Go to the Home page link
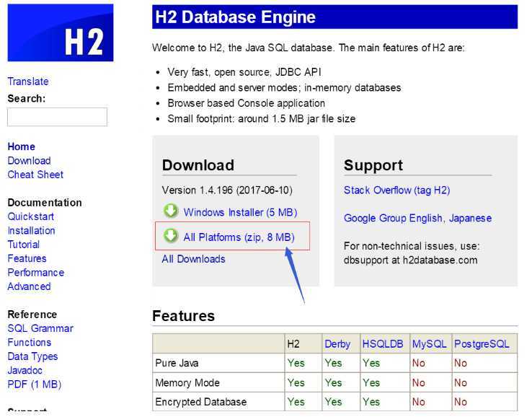 (22, 146)
